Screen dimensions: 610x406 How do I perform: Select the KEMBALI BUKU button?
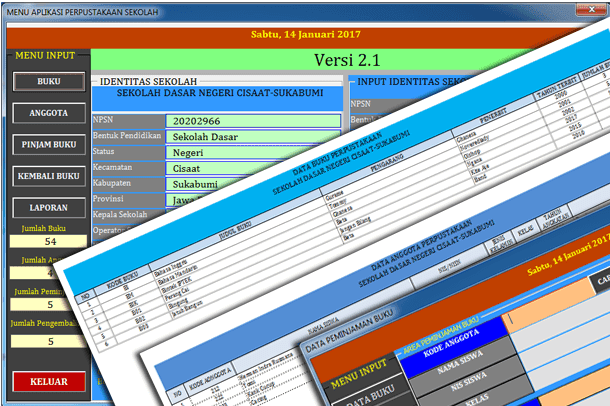pyautogui.click(x=49, y=176)
